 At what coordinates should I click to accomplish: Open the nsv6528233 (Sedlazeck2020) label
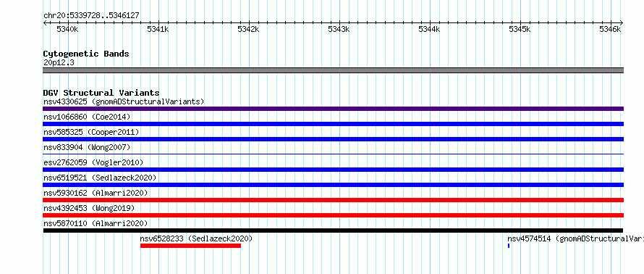(x=196, y=238)
